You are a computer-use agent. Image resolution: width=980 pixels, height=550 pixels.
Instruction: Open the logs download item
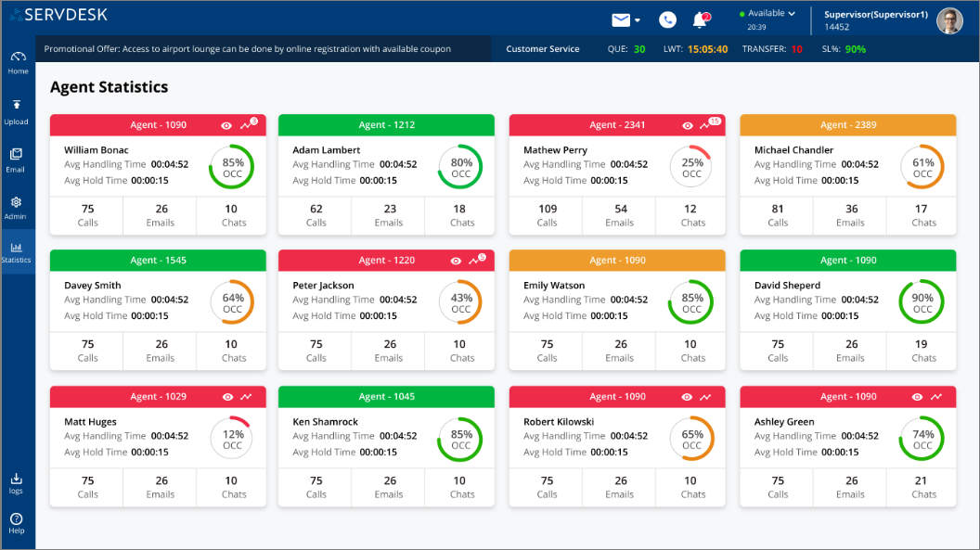[17, 483]
